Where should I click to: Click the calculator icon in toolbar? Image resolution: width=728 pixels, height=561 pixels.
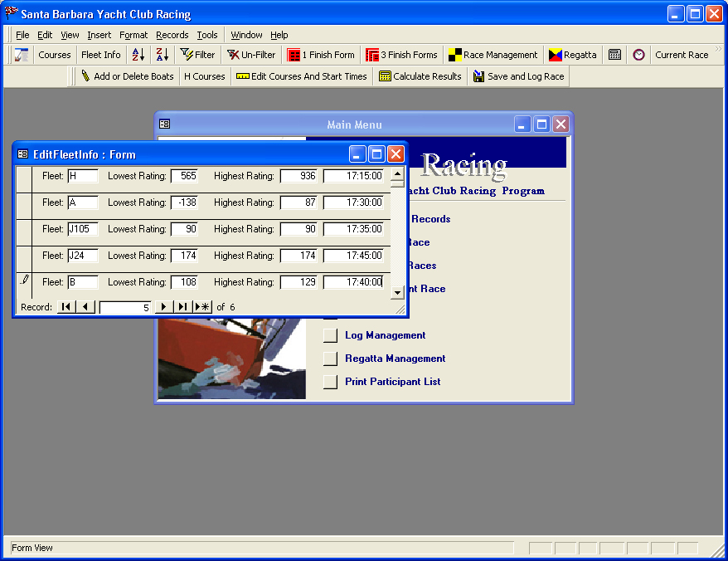[614, 55]
